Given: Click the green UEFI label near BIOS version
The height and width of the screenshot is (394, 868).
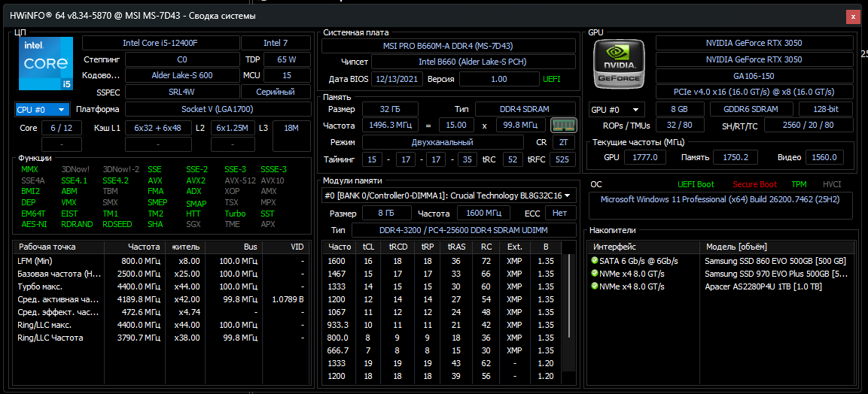Looking at the screenshot, I should coord(551,79).
